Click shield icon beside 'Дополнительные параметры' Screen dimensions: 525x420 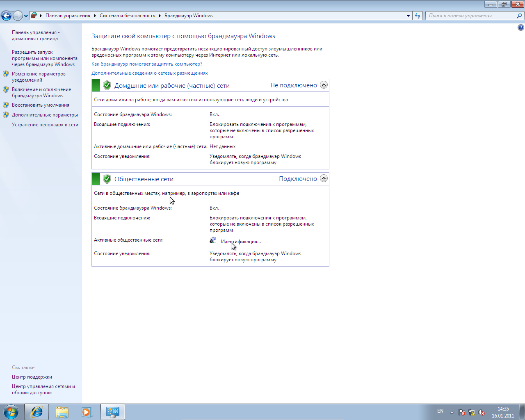(x=6, y=115)
